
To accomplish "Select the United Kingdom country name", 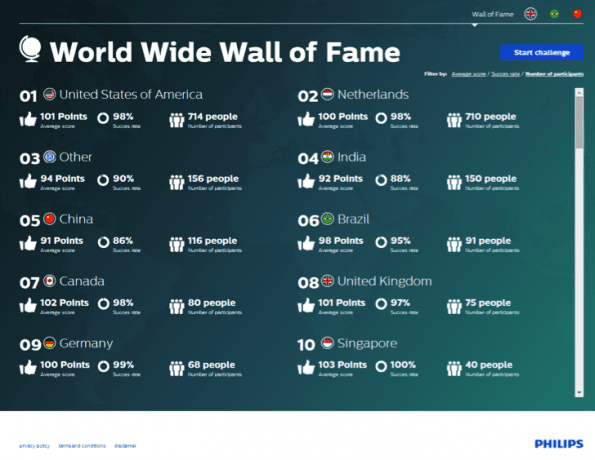I will pos(384,281).
